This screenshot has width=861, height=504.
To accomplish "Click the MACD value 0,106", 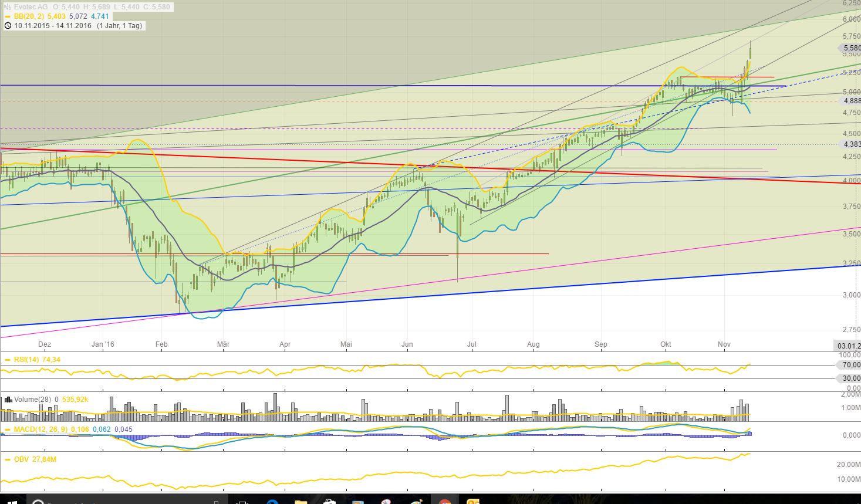I will 80,430.
